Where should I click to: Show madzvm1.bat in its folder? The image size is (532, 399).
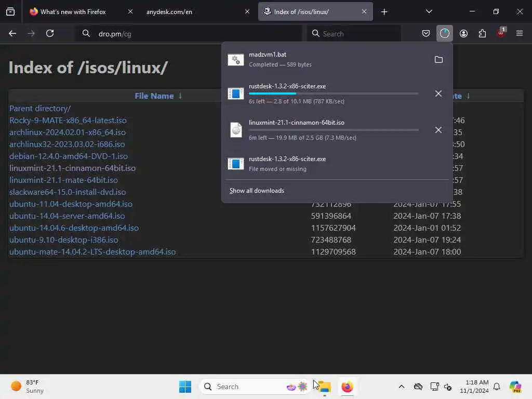[x=438, y=60]
